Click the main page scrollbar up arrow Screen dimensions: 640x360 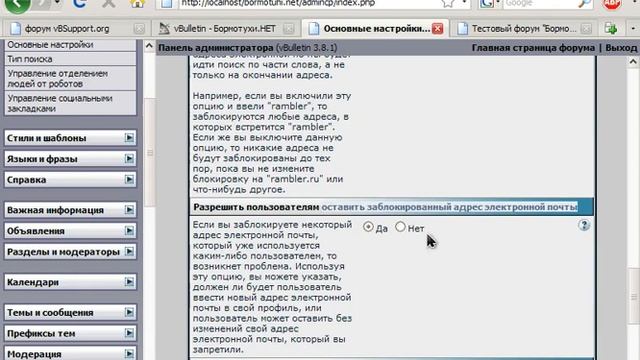pos(633,62)
